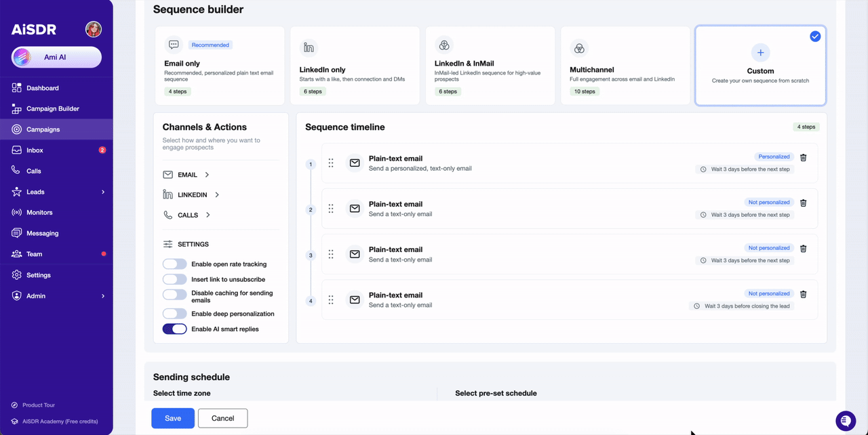Enable open rate tracking toggle
The height and width of the screenshot is (435, 868).
(x=174, y=264)
